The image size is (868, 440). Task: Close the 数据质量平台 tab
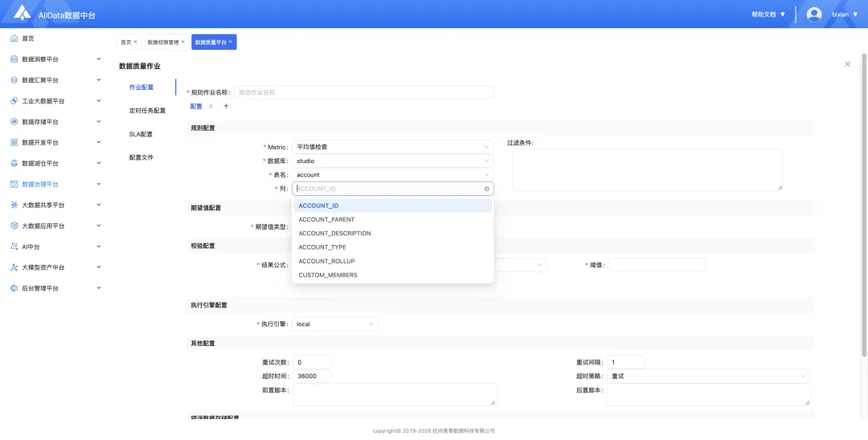(231, 42)
